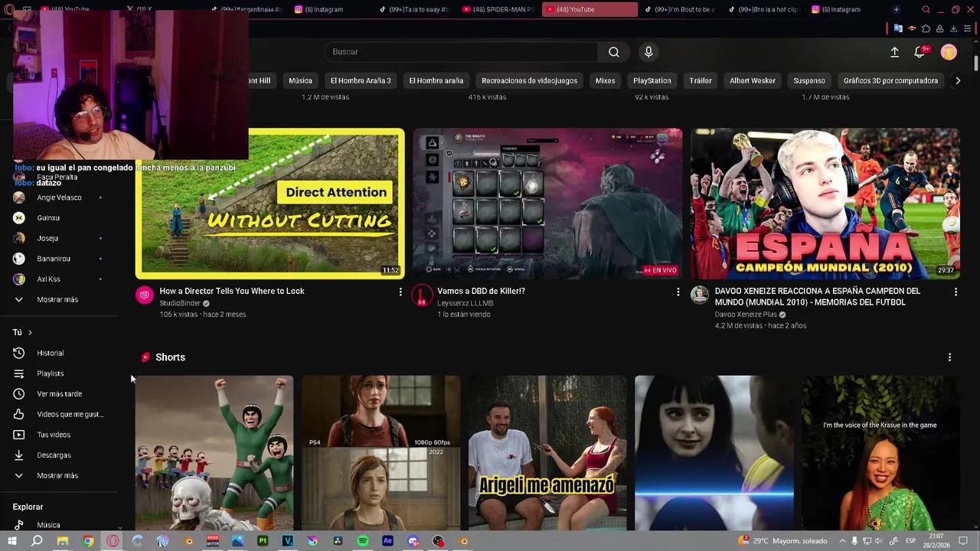Select the Tráiler filter chip
980x551 pixels.
(701, 80)
